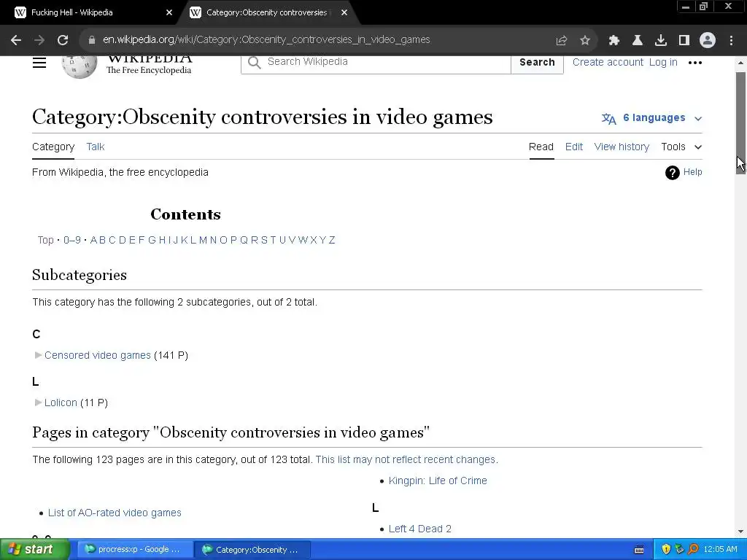Screen dimensions: 747x560
Task: Jump to letter Z in contents index
Action: [x=332, y=240]
